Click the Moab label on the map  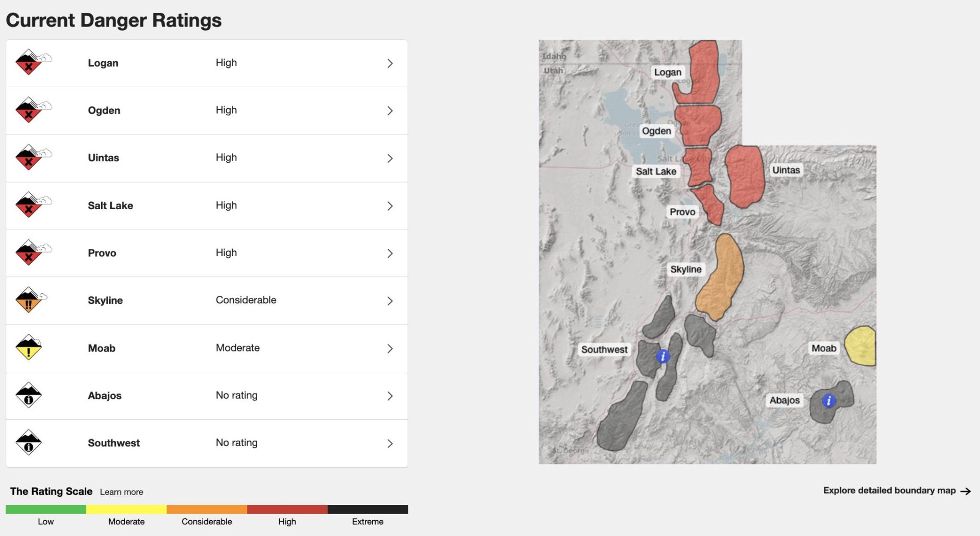824,348
